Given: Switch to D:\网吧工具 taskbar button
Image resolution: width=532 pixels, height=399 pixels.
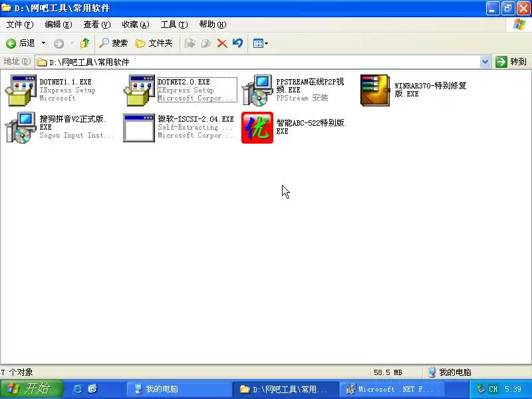Looking at the screenshot, I should click(286, 389).
